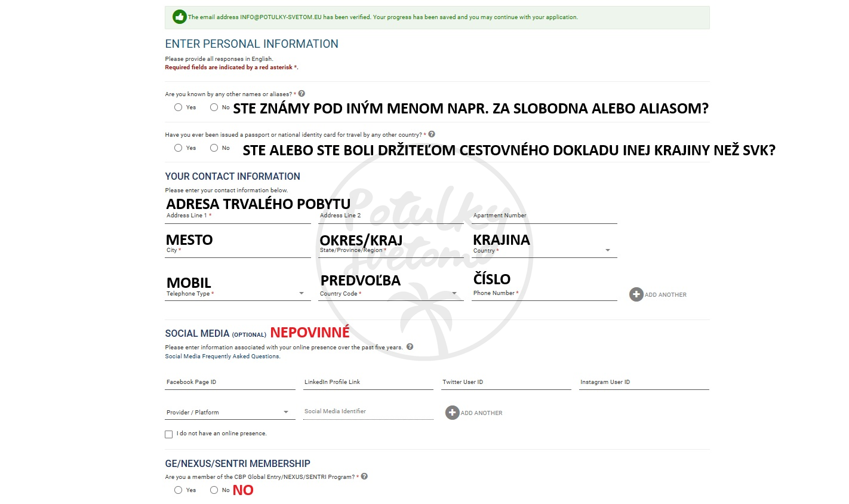Check 'I do not have an online presence'
Viewport: 849px width, 504px height.
coord(169,434)
